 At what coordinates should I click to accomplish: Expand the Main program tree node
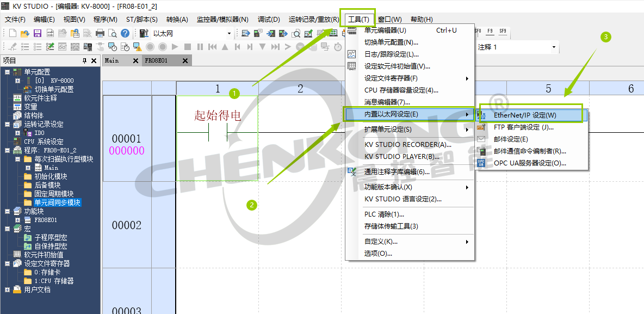pyautogui.click(x=28, y=168)
